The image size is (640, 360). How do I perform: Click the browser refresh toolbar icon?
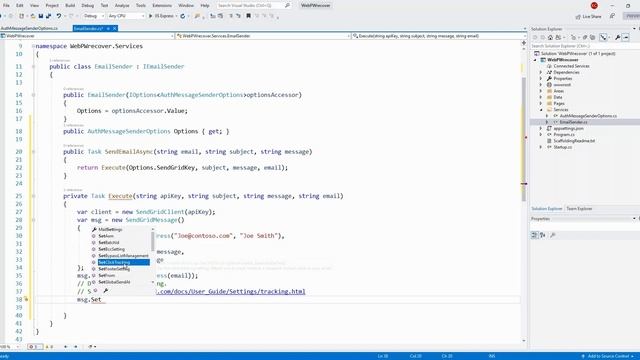click(182, 16)
